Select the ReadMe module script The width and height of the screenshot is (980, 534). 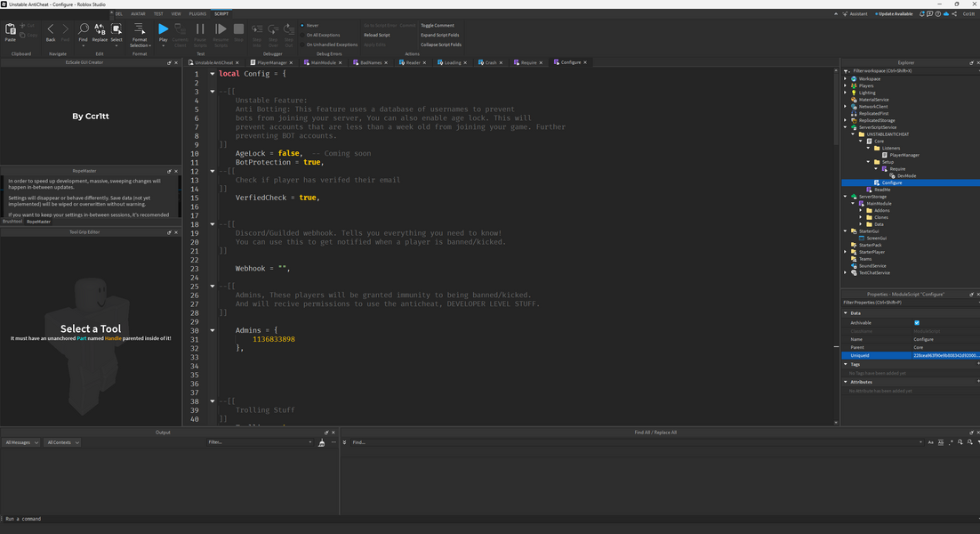(x=882, y=190)
